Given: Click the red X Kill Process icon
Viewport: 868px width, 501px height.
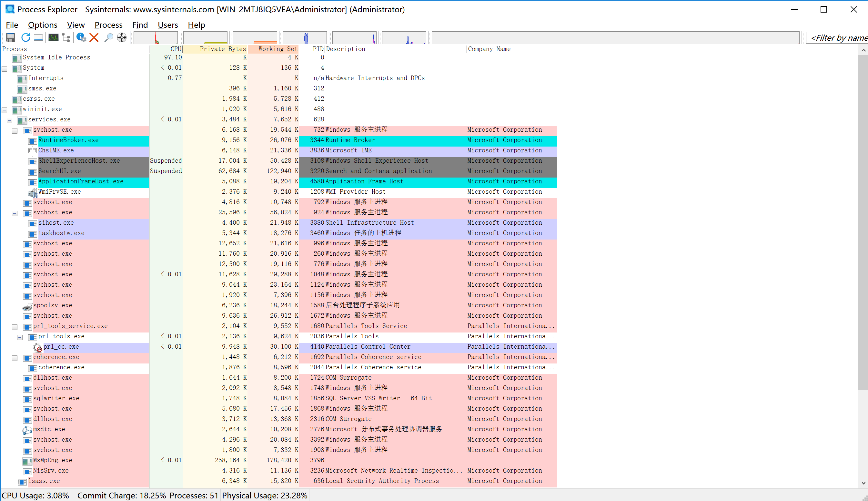Looking at the screenshot, I should coord(94,37).
